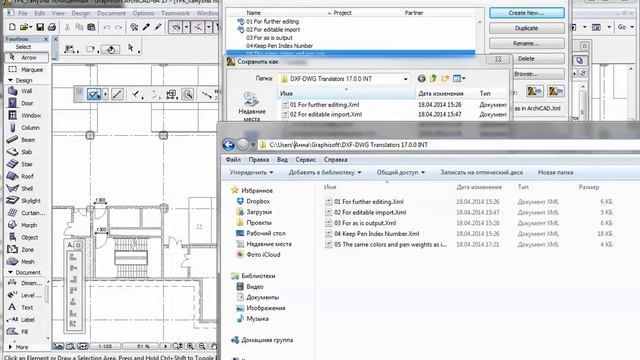Open the Design menu in ArchiCAD

pos(80,13)
